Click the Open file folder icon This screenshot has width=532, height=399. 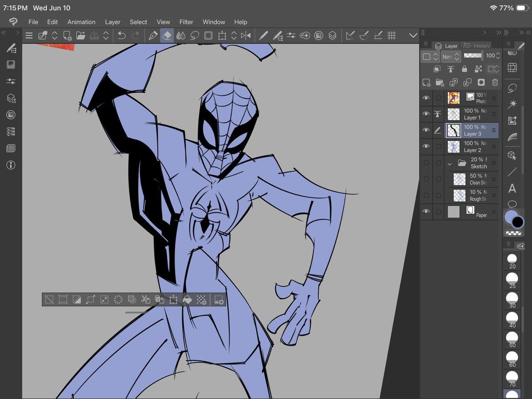[x=80, y=35]
